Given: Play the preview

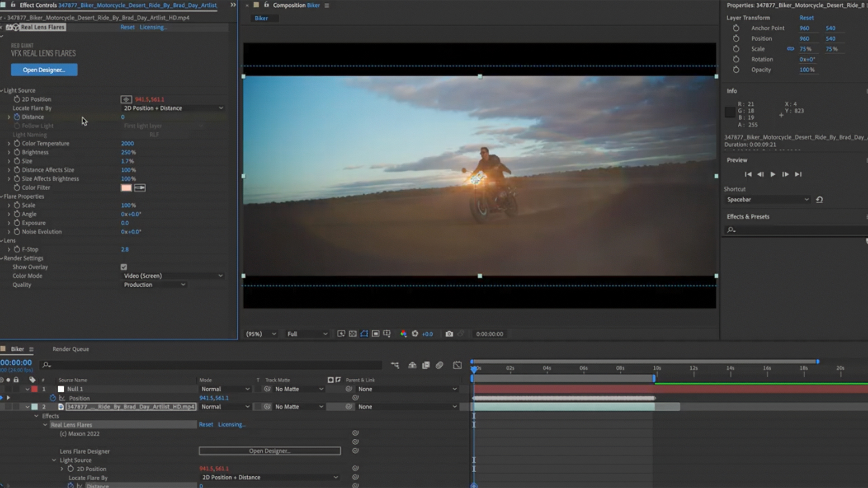Looking at the screenshot, I should pos(773,174).
